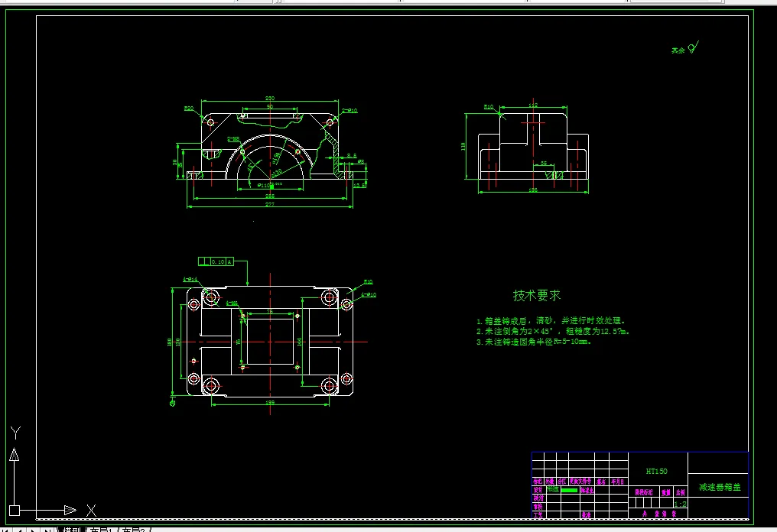
Task: Select the green filled name block
Action: pyautogui.click(x=570, y=490)
